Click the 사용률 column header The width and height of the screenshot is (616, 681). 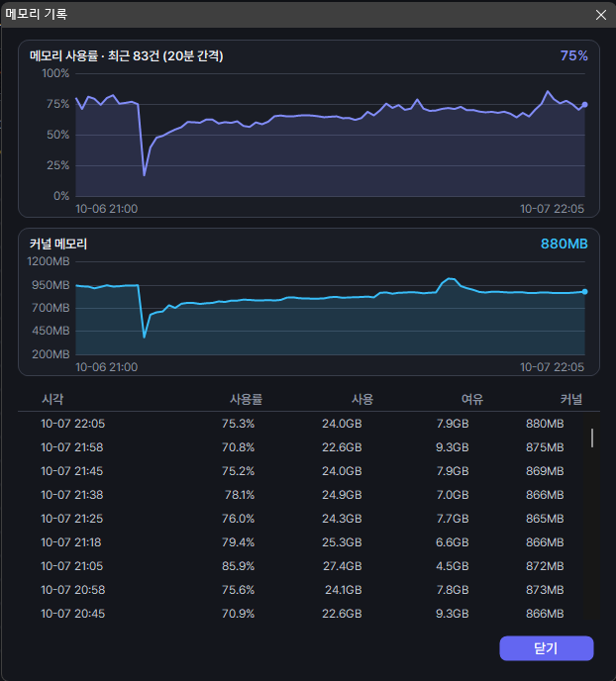246,399
